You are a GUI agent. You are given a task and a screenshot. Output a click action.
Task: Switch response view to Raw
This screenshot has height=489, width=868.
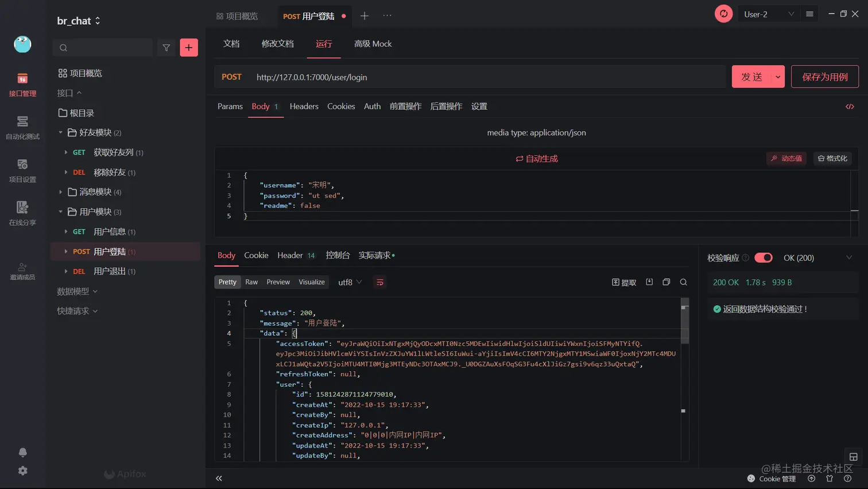click(251, 282)
